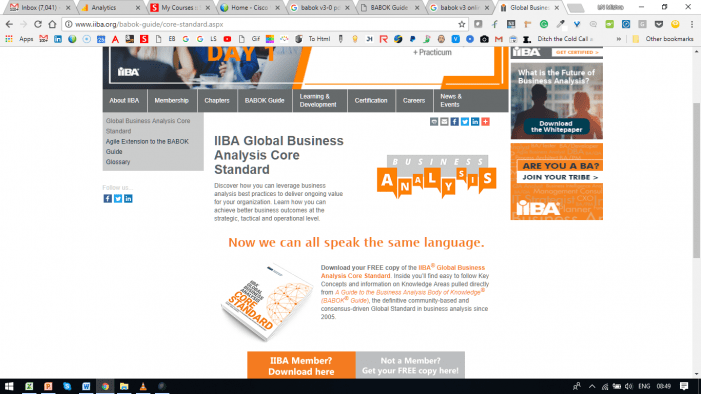Open Chrome's three-dot menu
This screenshot has height=394, width=701.
pyautogui.click(x=692, y=24)
